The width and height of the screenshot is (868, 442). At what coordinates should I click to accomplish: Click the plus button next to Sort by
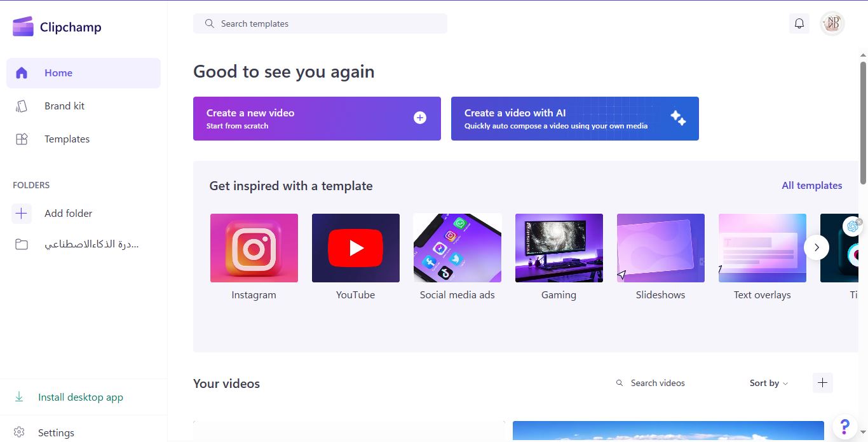click(823, 383)
